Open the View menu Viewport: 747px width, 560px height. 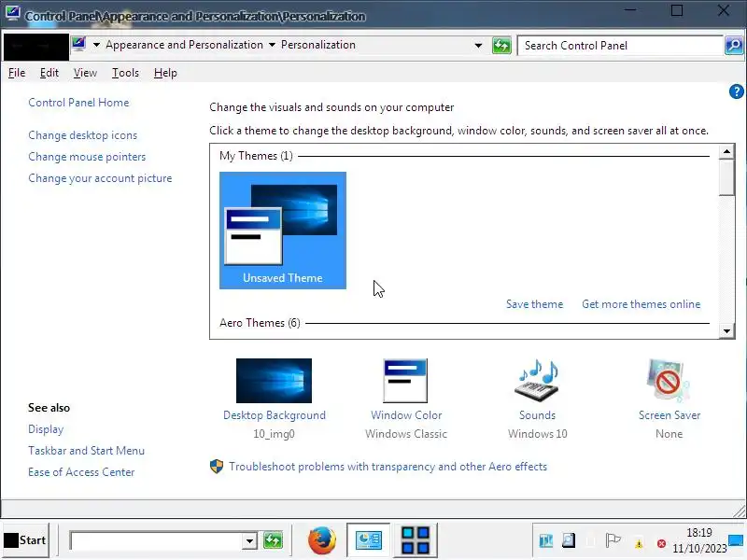pyautogui.click(x=85, y=73)
